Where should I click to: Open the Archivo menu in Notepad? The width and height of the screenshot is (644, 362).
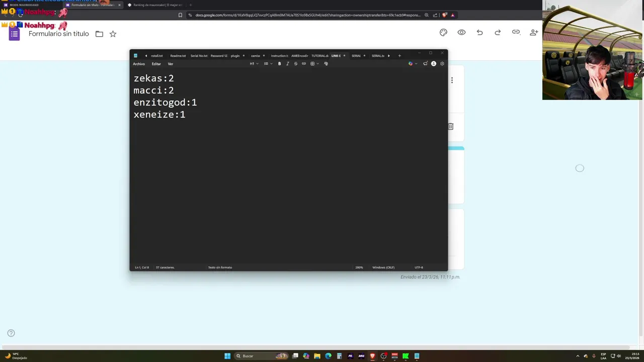pos(139,64)
